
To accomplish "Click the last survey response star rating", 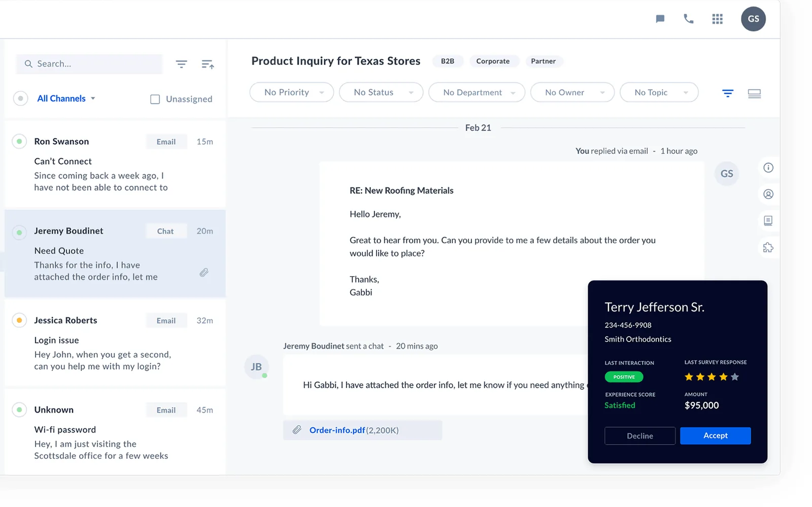I will tap(712, 377).
